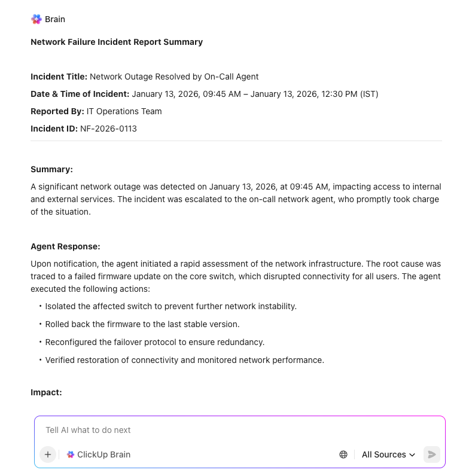Click the ClickUp Brain model icon
The image size is (469, 476).
[71, 454]
